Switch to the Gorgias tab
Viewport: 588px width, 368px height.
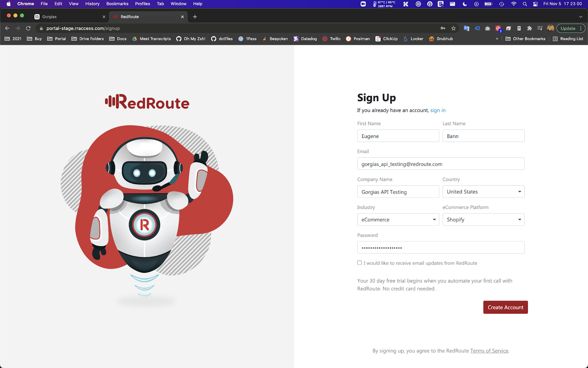[70, 17]
